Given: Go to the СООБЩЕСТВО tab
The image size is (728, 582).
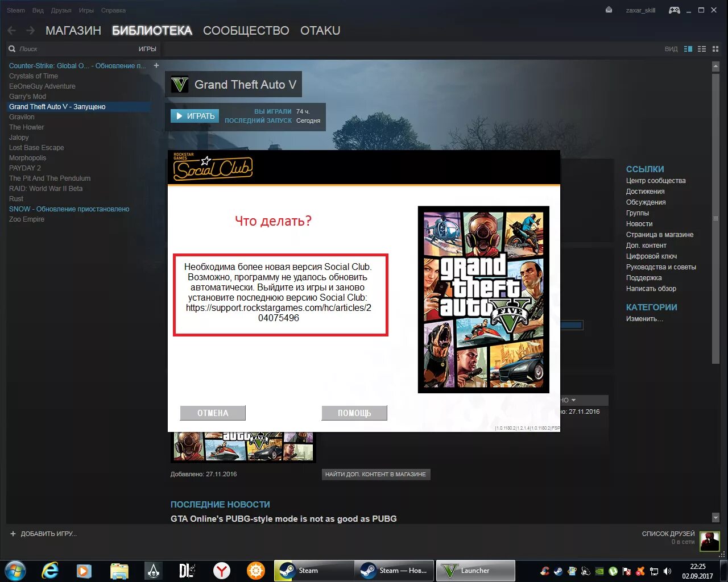Looking at the screenshot, I should [246, 31].
